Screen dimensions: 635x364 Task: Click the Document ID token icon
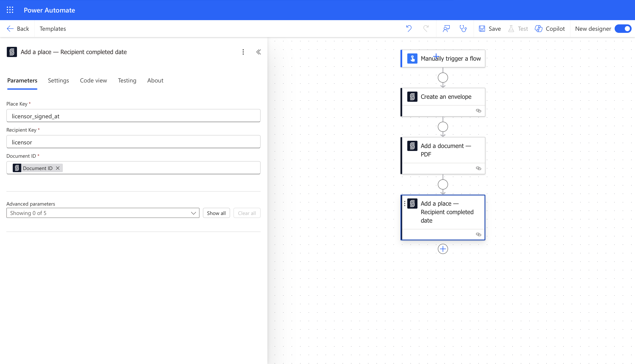click(x=17, y=168)
